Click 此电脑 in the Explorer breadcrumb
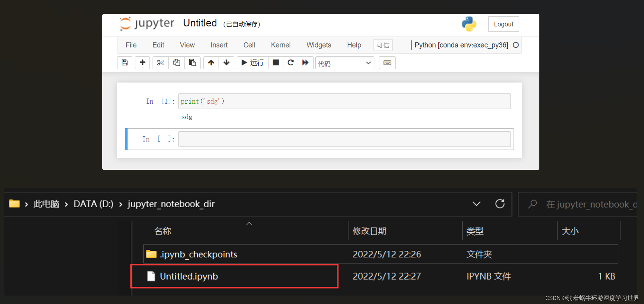 click(x=46, y=204)
